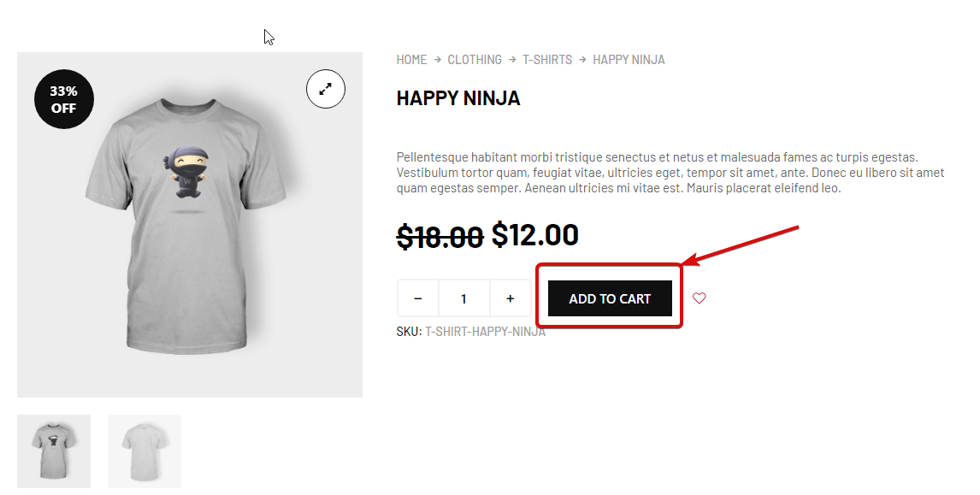980x495 pixels.
Task: Increase quantity with the plus button
Action: tap(511, 298)
